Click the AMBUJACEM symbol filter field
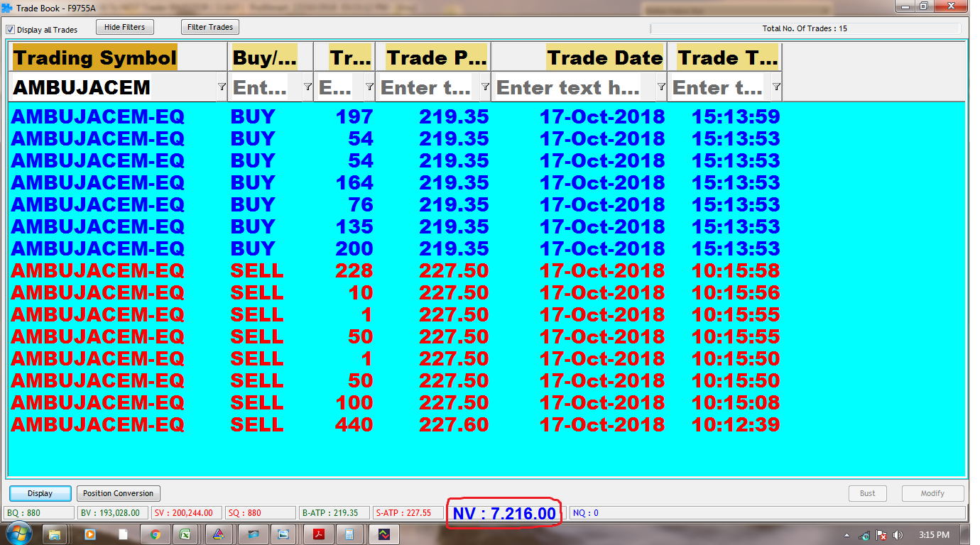Screen dimensions: 980x545 click(x=114, y=87)
